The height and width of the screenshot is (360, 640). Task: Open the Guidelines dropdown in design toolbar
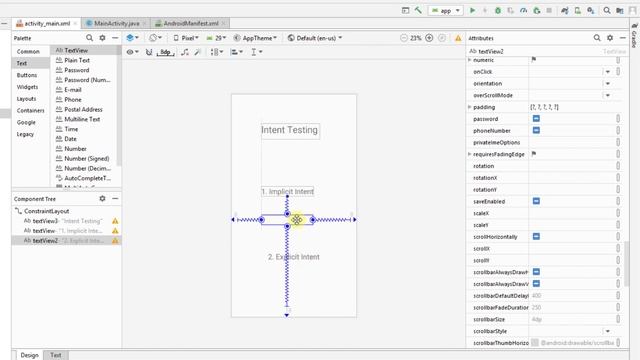tap(257, 52)
